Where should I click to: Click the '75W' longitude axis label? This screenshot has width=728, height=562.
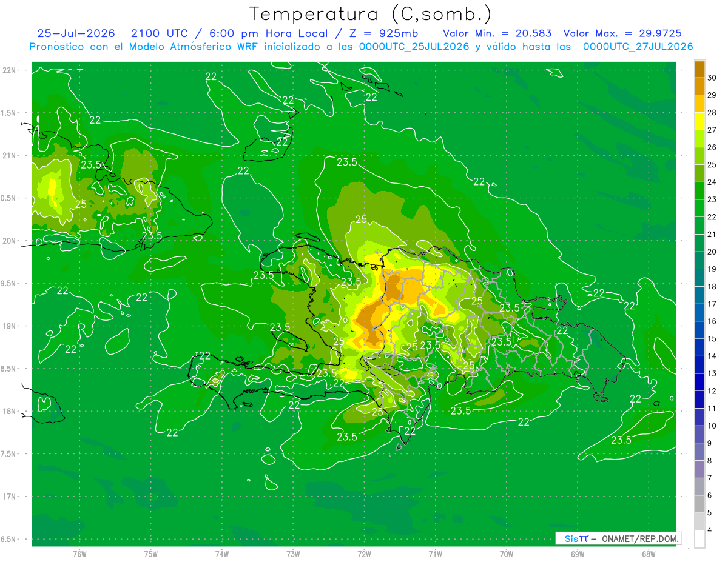pos(150,554)
